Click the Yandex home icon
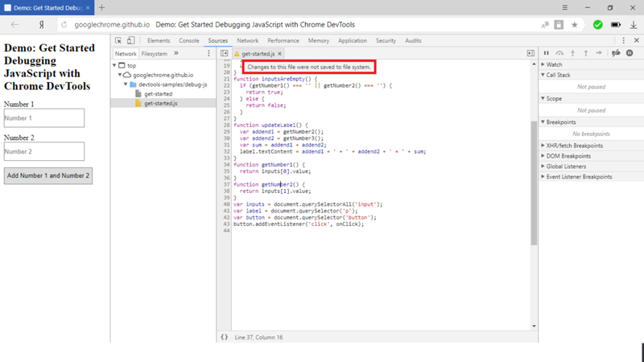The width and height of the screenshot is (644, 362). click(x=42, y=25)
